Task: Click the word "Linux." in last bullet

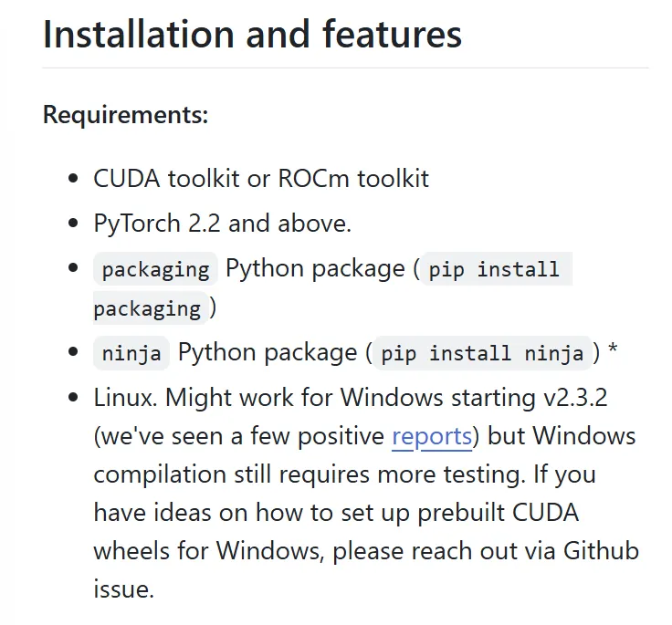Action: click(x=126, y=398)
